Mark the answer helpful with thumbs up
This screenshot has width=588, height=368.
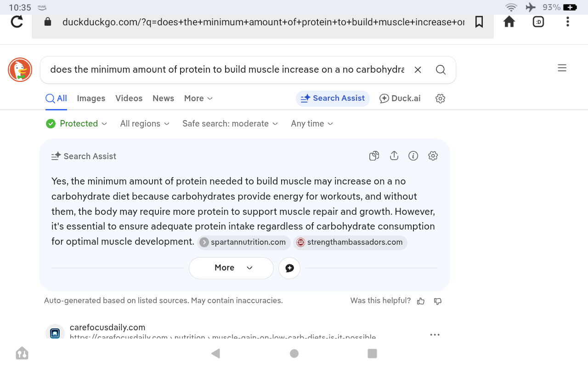[x=421, y=301]
